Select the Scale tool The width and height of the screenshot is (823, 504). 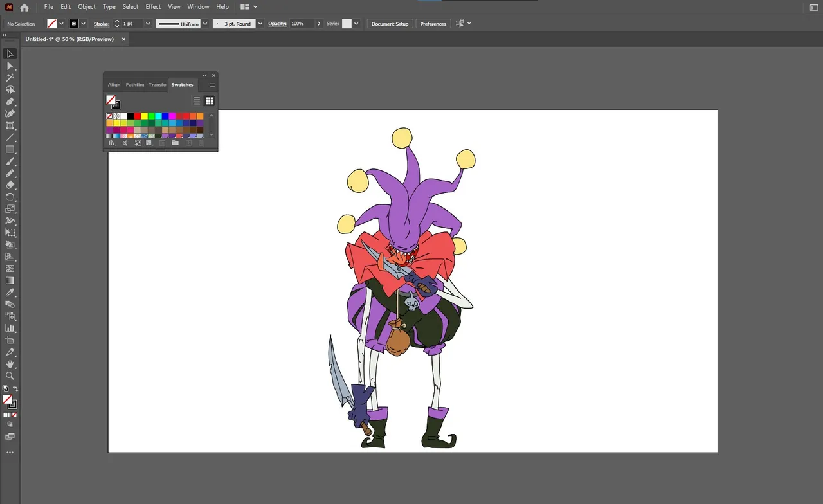click(x=10, y=209)
